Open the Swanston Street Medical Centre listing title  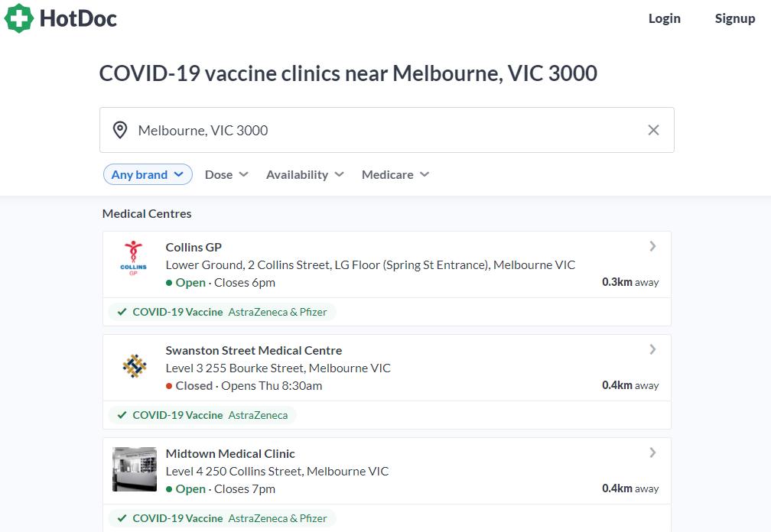click(253, 350)
